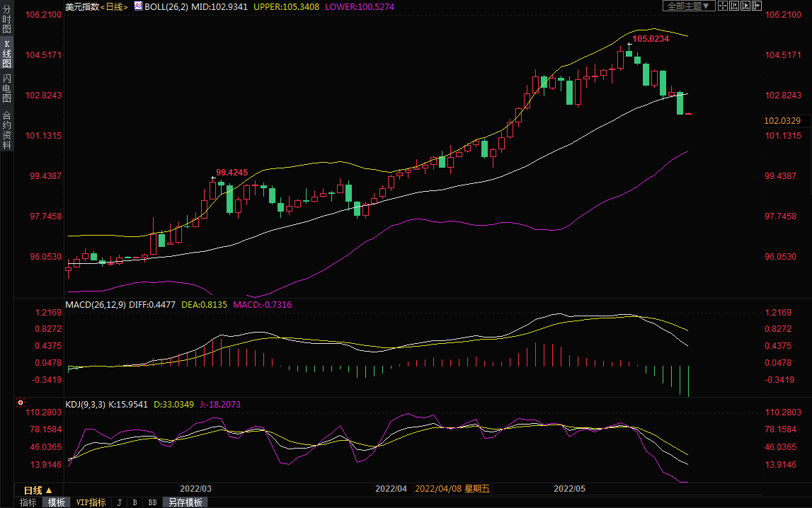Open the 指标 bottom tab
The image size is (812, 508).
click(28, 502)
